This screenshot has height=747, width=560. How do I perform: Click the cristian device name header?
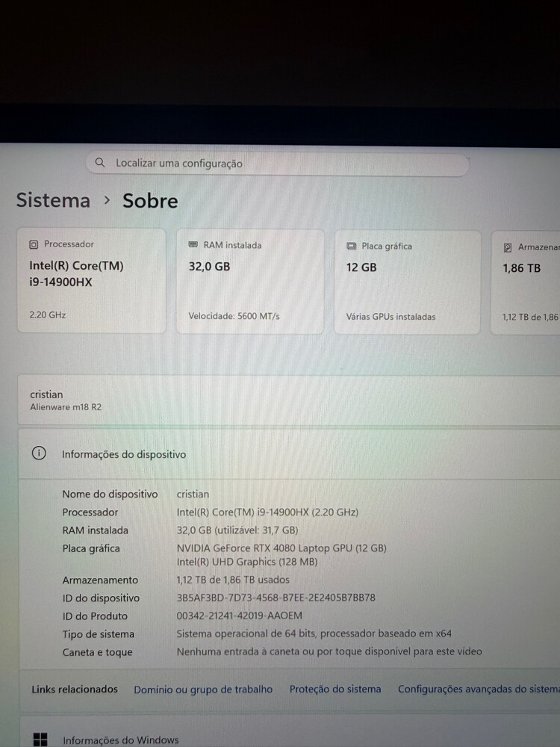tap(46, 394)
